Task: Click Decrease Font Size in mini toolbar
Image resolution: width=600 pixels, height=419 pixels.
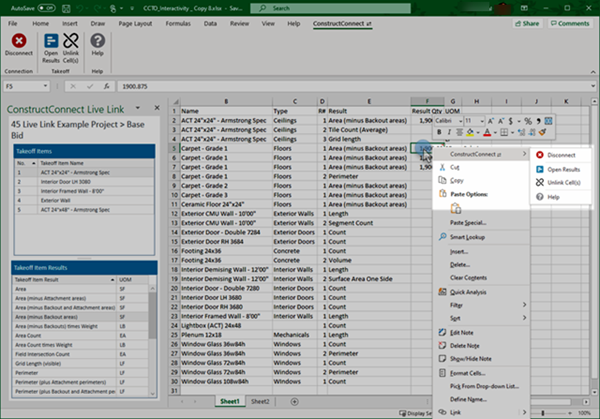Action: pos(501,121)
